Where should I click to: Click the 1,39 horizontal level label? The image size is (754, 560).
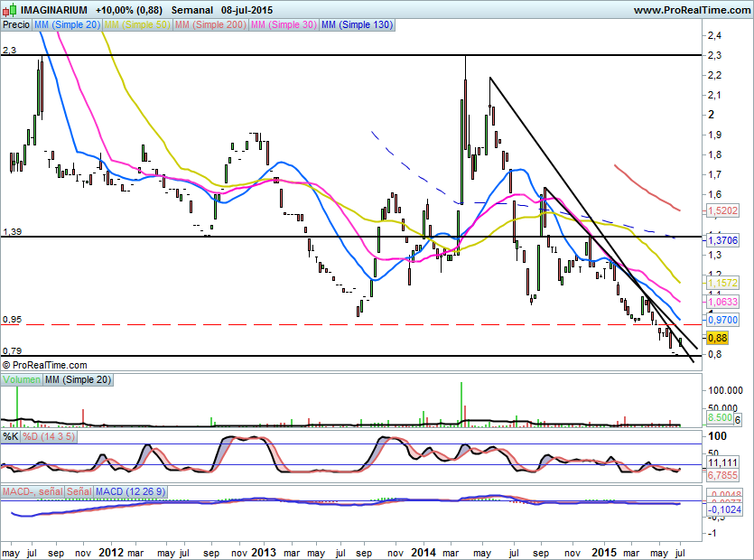[12, 232]
